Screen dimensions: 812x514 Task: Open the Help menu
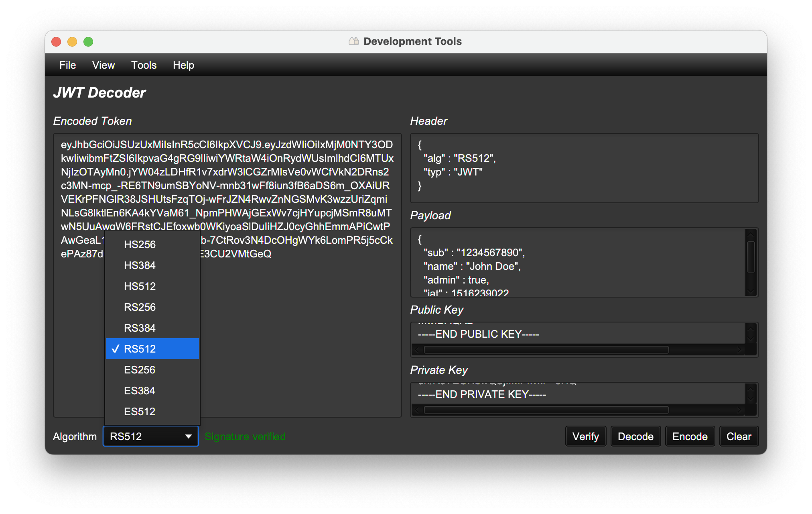click(183, 65)
